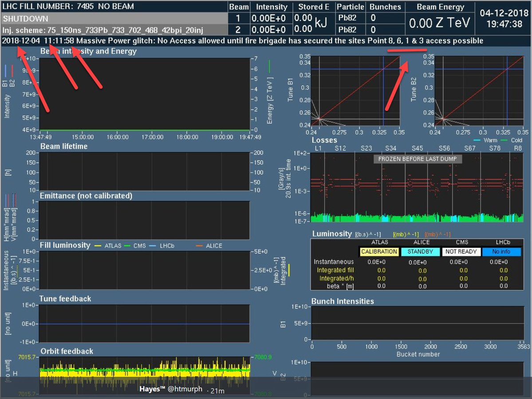
Task: Click the "Fill luminosity" chart title
Action: 65,246
